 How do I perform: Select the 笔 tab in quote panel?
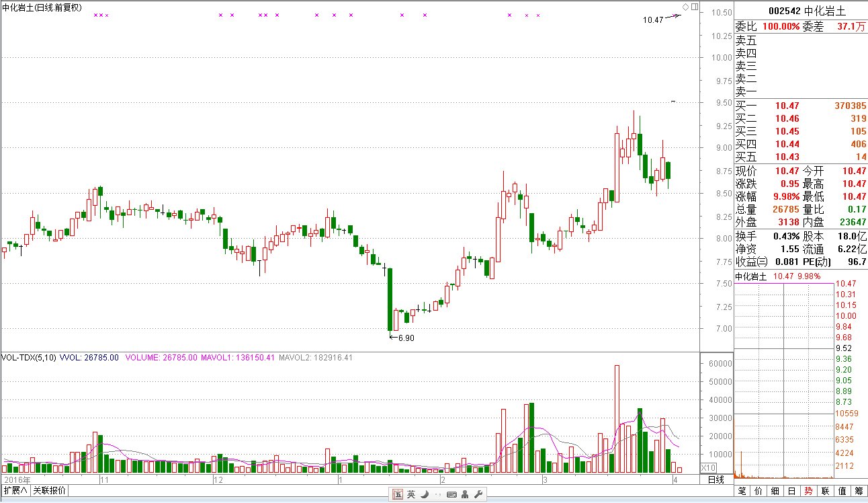tap(742, 491)
